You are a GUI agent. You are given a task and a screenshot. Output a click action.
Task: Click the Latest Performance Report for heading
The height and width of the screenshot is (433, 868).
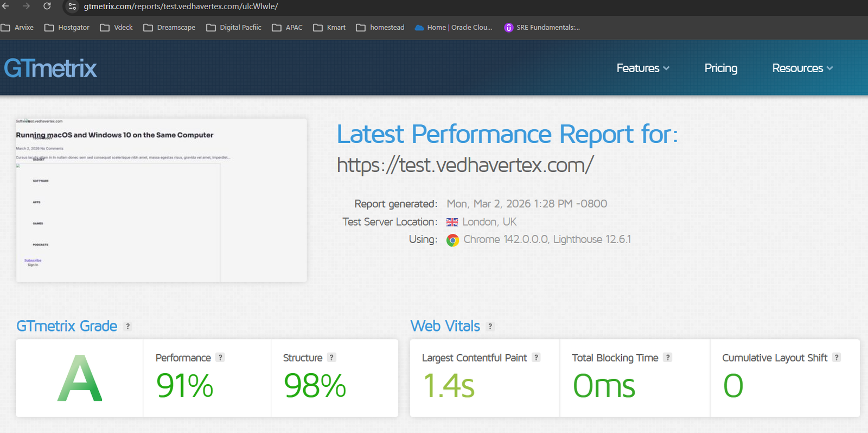(508, 134)
